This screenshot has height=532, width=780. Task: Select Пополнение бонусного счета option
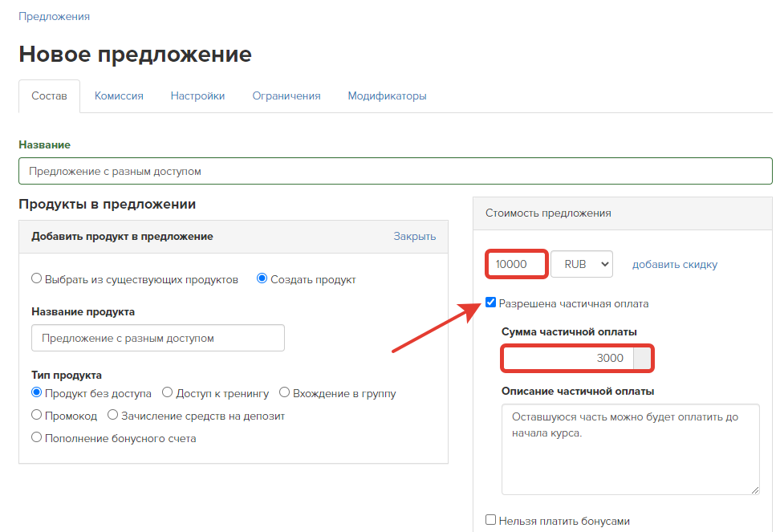[x=36, y=437]
